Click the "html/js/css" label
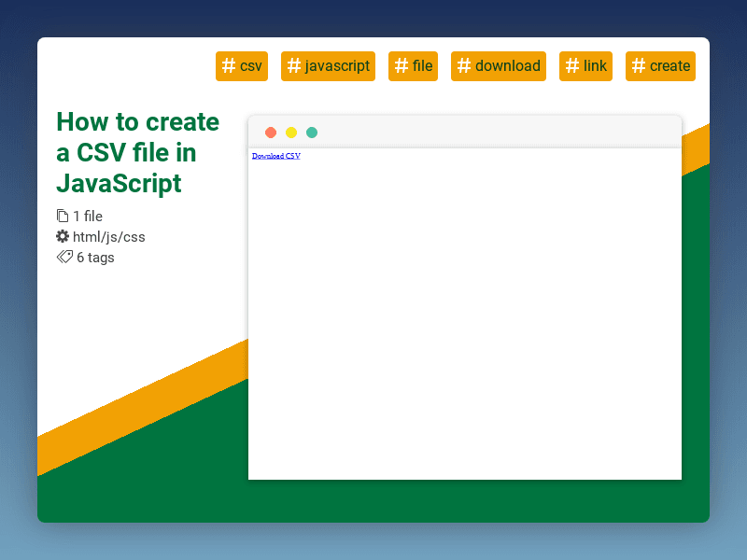 point(108,236)
